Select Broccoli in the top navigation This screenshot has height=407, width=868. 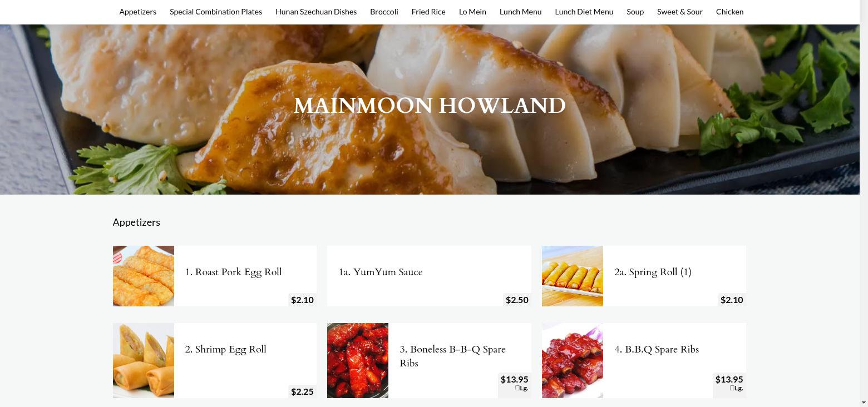(x=384, y=12)
